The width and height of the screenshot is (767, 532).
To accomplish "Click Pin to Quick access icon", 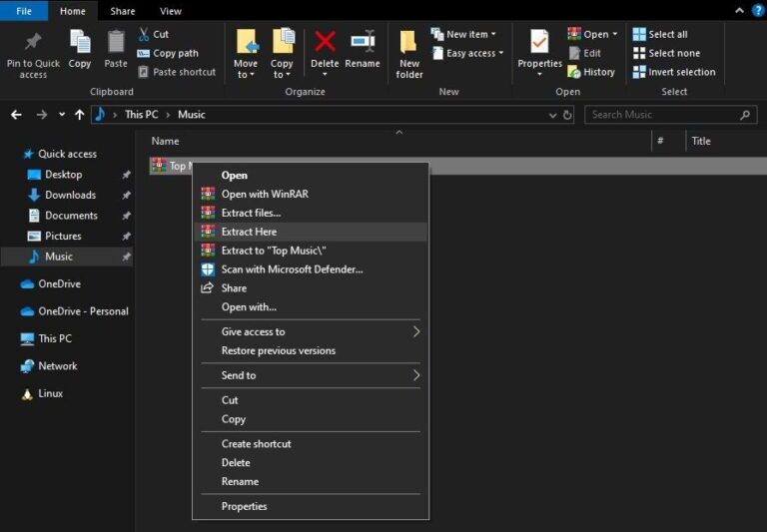I will 33,43.
